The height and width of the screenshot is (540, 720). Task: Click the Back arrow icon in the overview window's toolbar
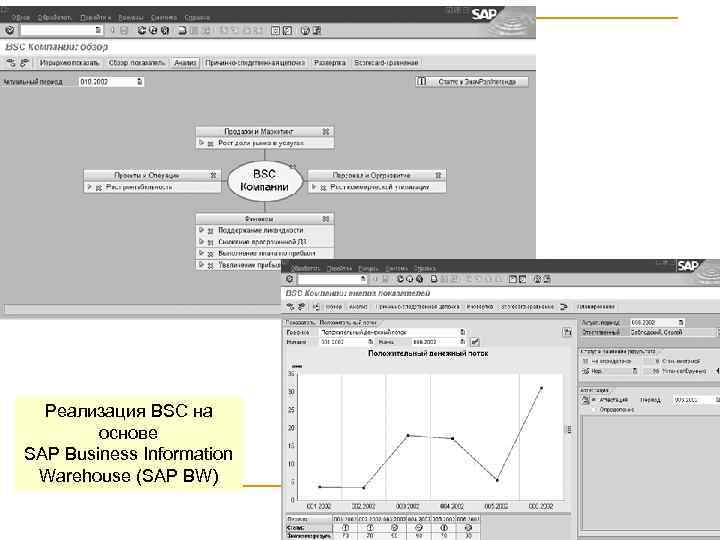point(142,30)
